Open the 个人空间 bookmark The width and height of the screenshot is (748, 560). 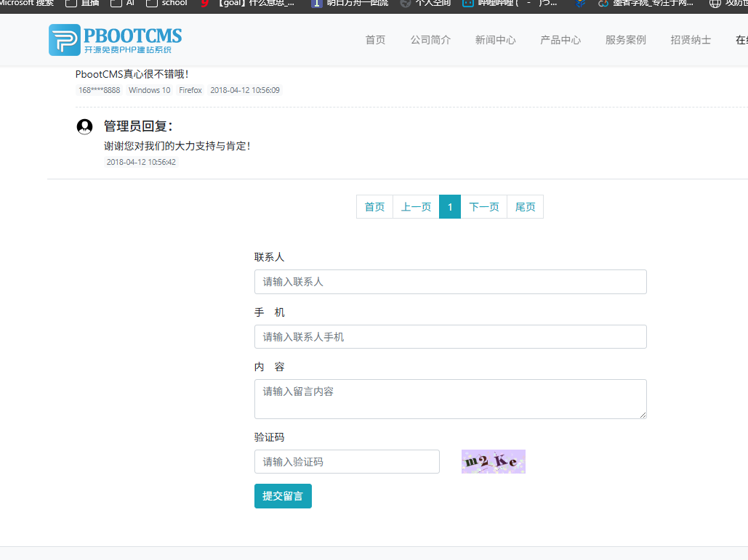425,3
